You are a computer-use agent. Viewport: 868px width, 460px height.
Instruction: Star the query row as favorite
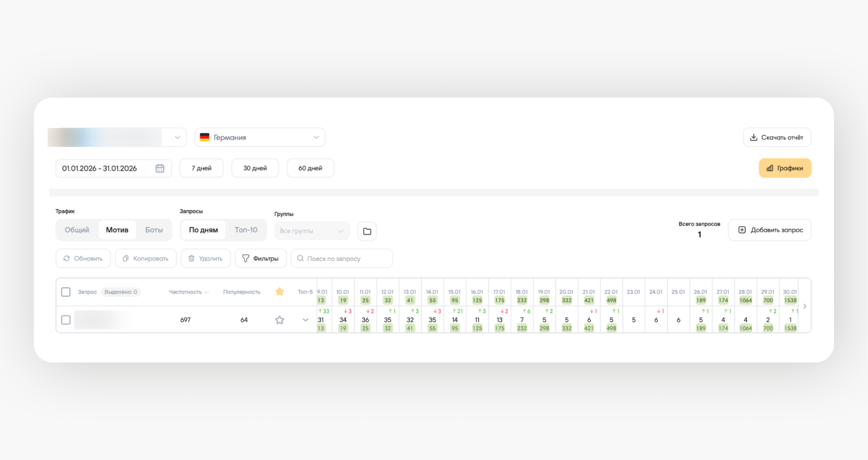279,320
